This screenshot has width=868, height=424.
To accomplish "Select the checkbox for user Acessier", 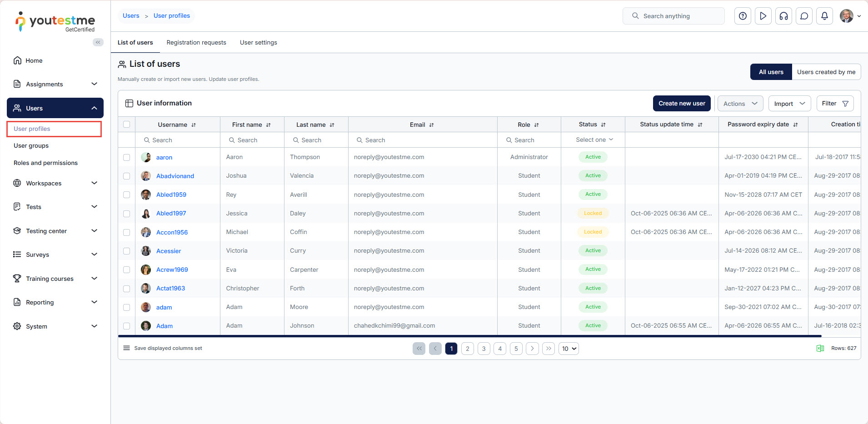I will point(127,251).
